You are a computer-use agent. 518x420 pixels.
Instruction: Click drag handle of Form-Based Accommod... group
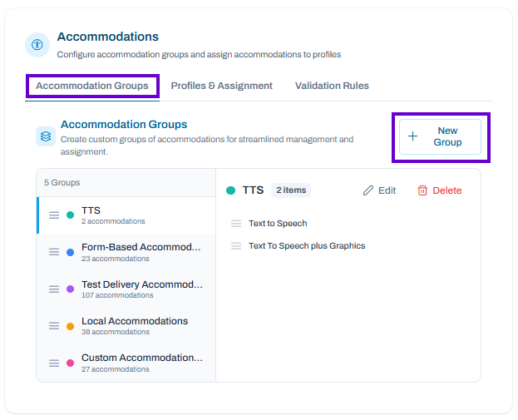(54, 252)
